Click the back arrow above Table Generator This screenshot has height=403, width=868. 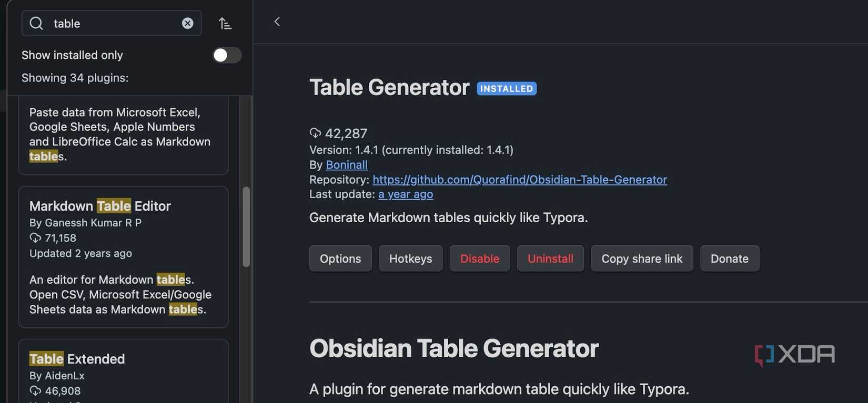277,21
